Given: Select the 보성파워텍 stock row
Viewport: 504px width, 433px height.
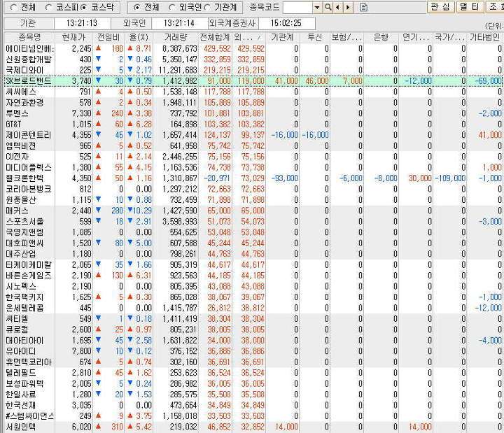Looking at the screenshot, I should pos(254,383).
